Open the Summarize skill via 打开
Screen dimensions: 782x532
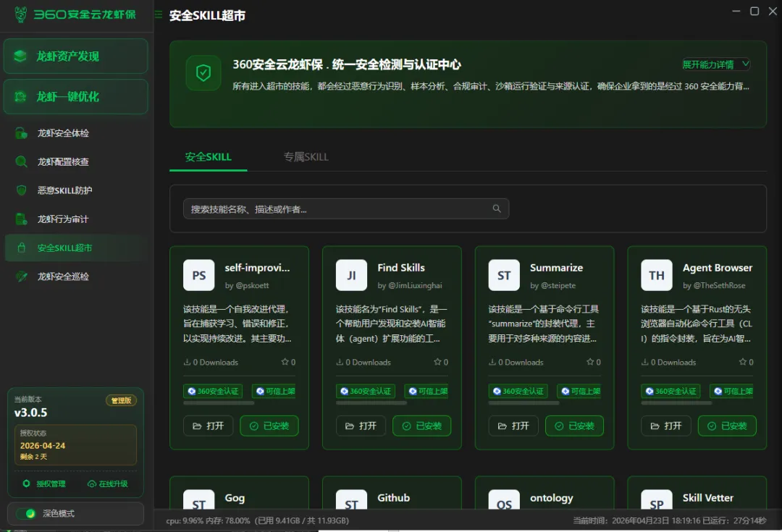point(513,426)
